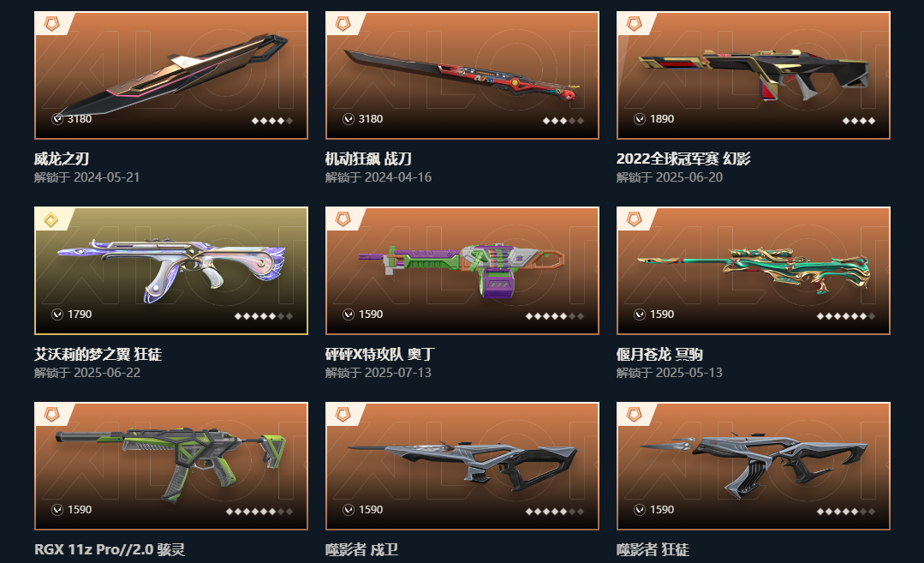This screenshot has width=924, height=563.
Task: Click the RGX 11z Pro//2.0 骇灵 title
Action: tap(110, 549)
